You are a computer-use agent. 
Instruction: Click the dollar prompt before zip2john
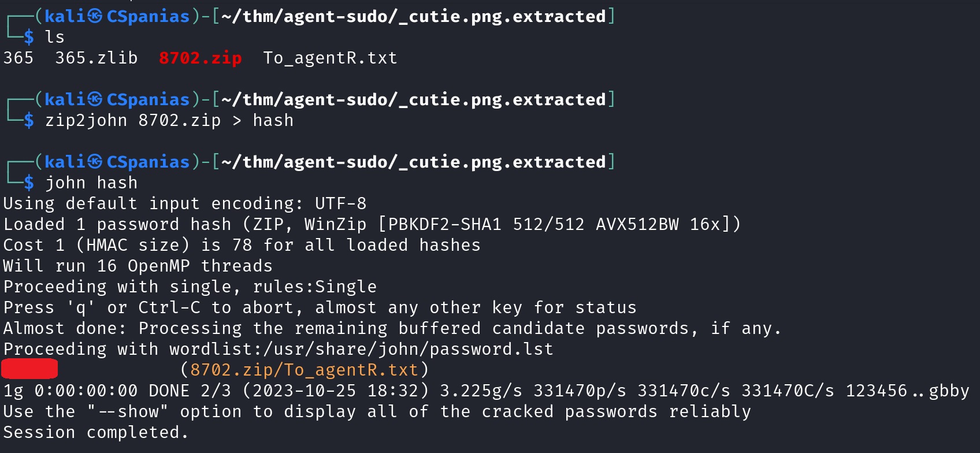29,120
